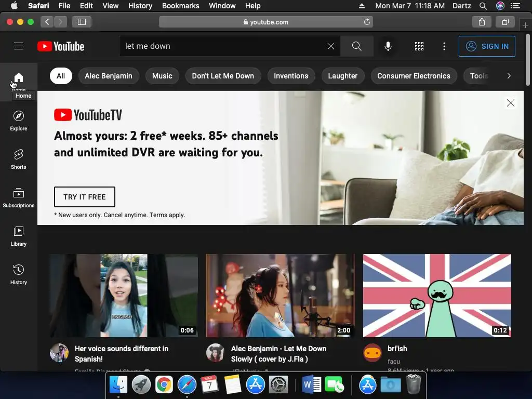
Task: Click the 'Alec Benjamin - Let Me Down Slowly' title
Action: (x=278, y=353)
